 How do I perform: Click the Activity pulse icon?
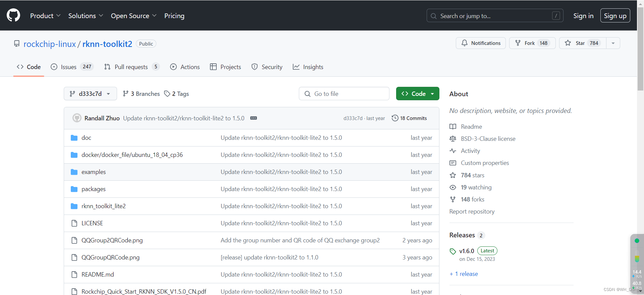(453, 151)
